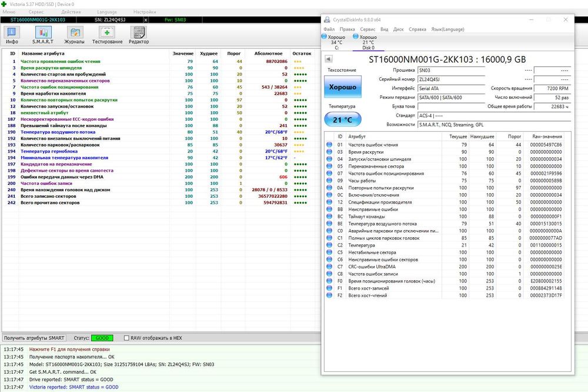This screenshot has height=392, width=588.
Task: Open the Вид menu
Action: click(x=384, y=29)
